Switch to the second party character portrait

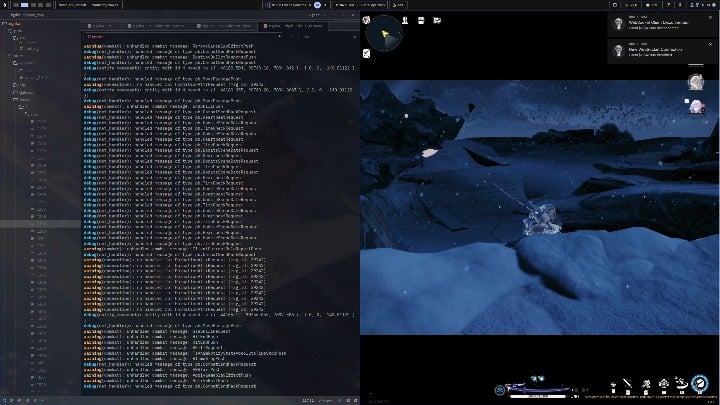695,106
